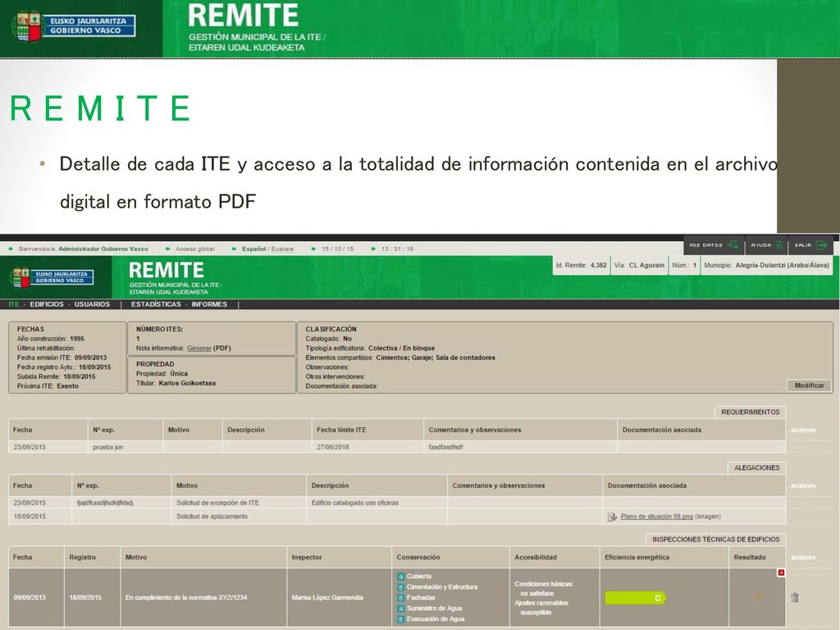Image resolution: width=840 pixels, height=630 pixels.
Task: Download icon beside Plano de situación 08.png
Action: pyautogui.click(x=612, y=517)
